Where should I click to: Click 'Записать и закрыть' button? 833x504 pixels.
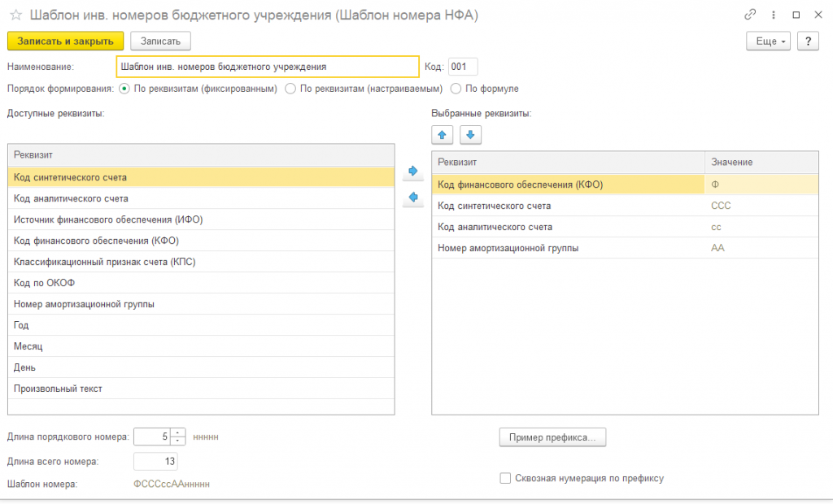[x=65, y=41]
